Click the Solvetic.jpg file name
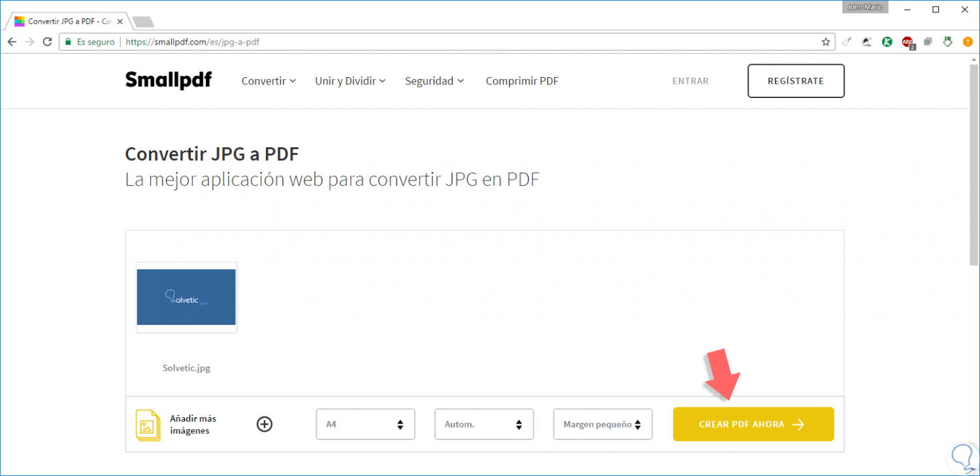This screenshot has height=476, width=980. 186,368
